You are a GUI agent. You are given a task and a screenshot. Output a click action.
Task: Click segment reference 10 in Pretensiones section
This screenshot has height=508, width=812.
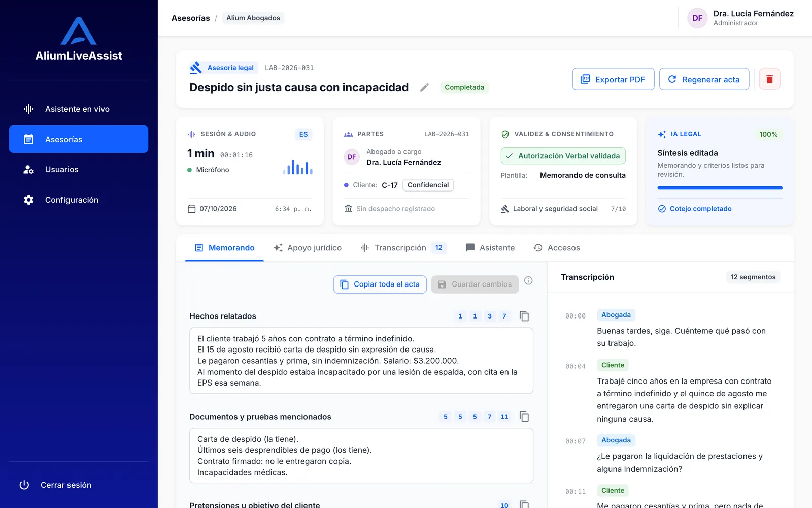coord(504,505)
